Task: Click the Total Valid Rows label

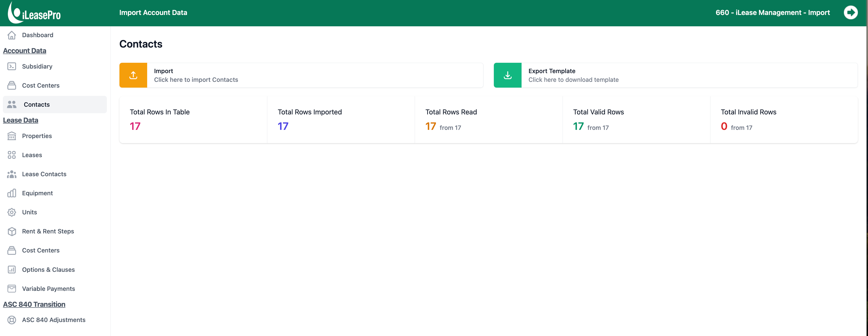Action: (x=599, y=112)
